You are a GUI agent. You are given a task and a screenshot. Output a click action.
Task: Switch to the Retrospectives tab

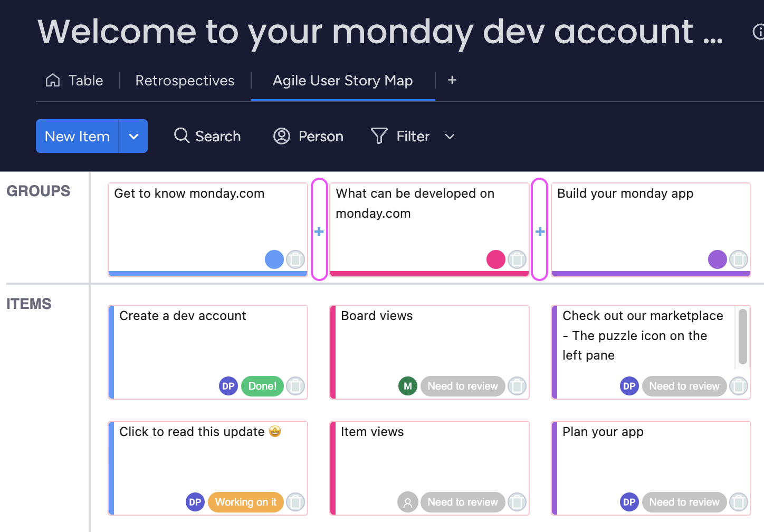tap(185, 80)
